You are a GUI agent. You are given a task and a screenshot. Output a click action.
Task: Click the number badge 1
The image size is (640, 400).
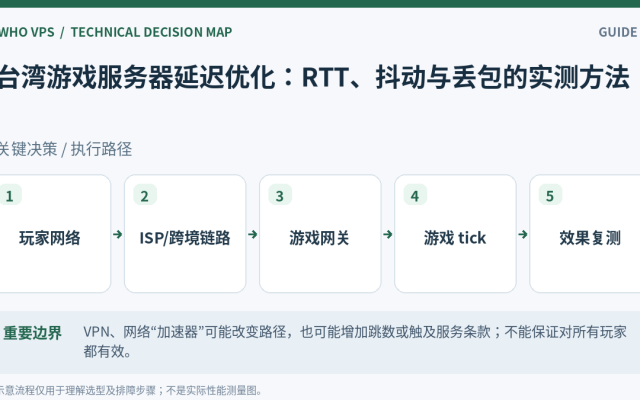pos(10,196)
